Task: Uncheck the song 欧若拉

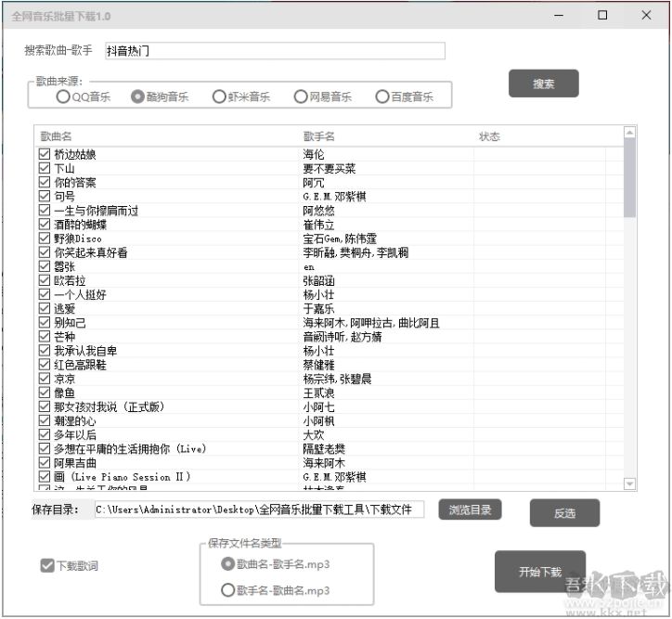Action: tap(45, 280)
